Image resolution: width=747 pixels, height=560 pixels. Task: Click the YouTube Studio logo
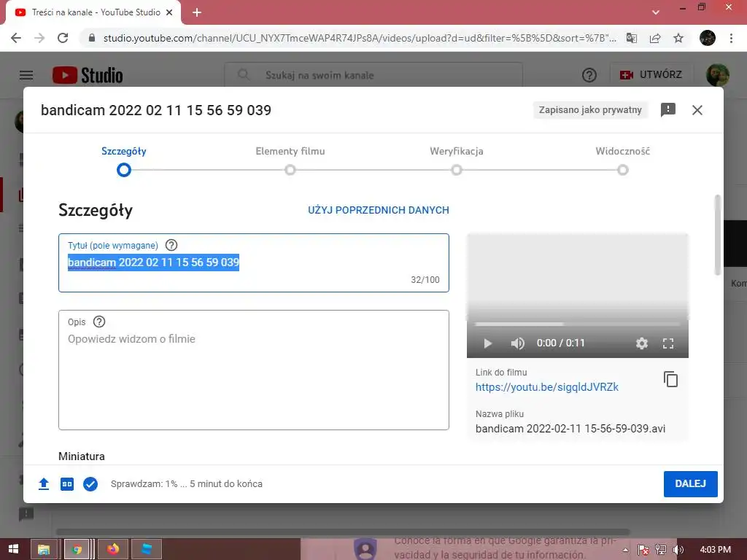pos(88,75)
